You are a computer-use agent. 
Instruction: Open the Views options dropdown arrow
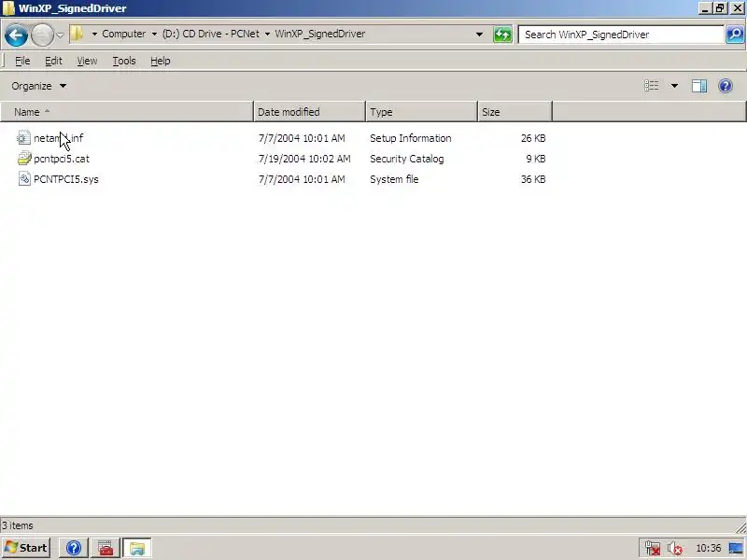674,86
